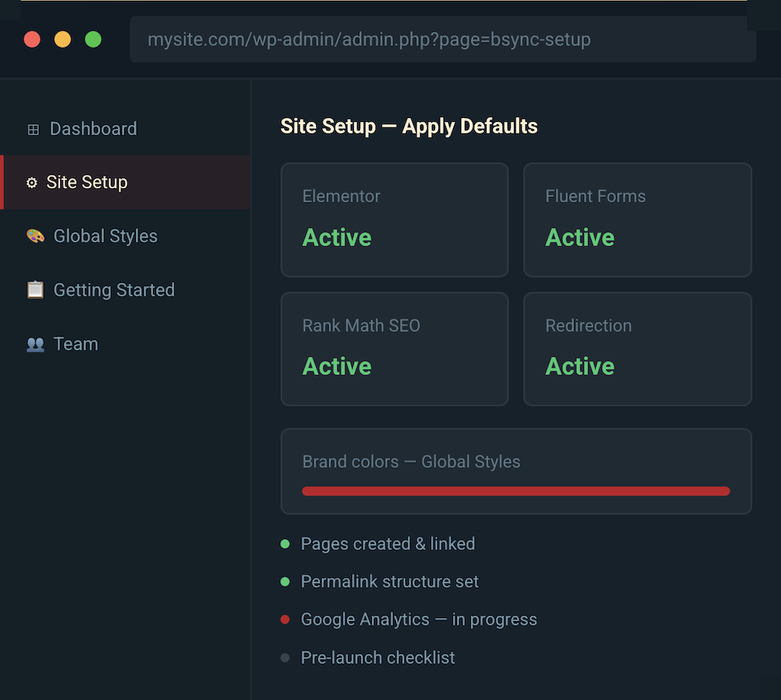Click the Getting Started clipboard icon

tap(35, 290)
